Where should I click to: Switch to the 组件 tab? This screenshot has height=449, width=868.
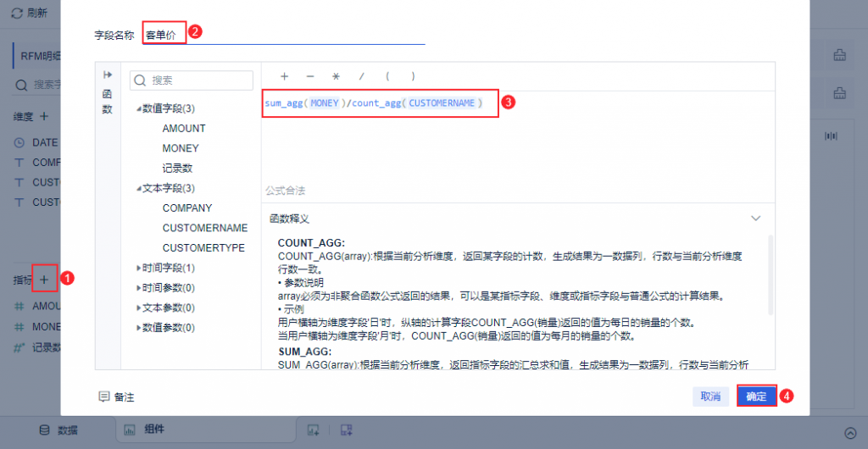tap(145, 430)
